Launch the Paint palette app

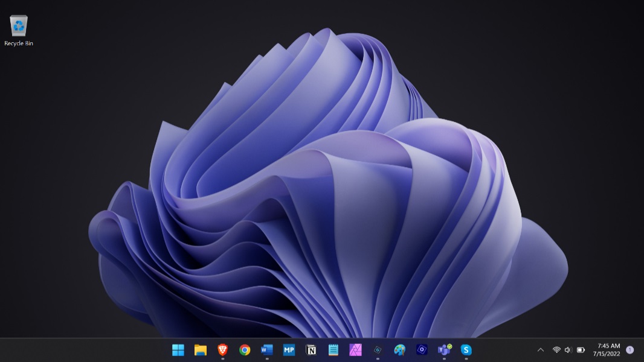(399, 350)
